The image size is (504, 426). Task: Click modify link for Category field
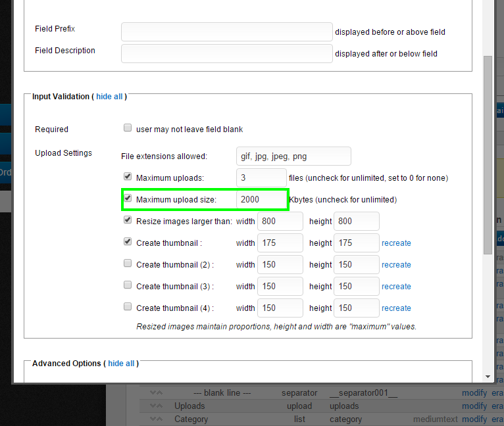tap(474, 419)
